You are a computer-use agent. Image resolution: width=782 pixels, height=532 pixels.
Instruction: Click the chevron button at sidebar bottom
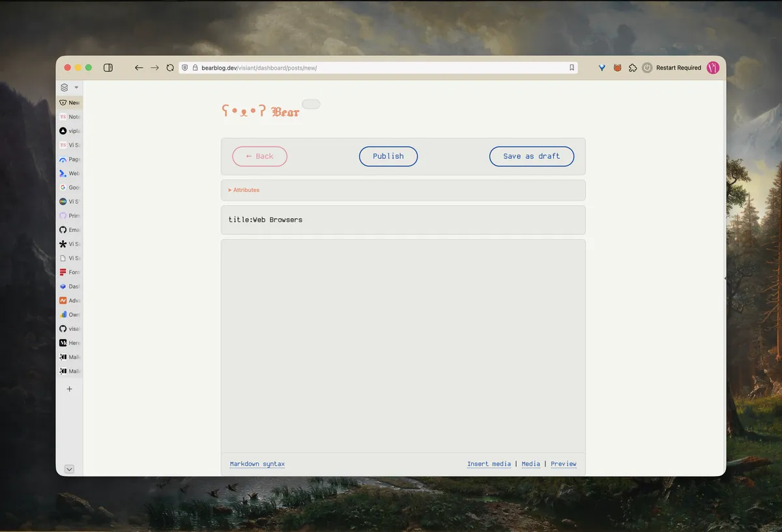pos(70,469)
